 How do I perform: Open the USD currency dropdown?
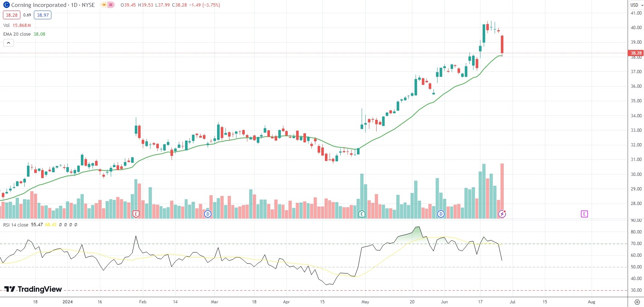coord(636,5)
